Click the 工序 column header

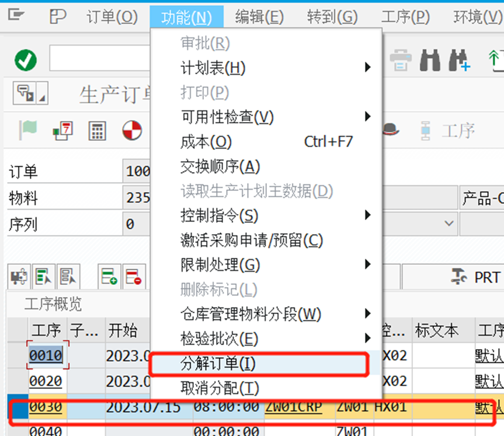click(47, 330)
